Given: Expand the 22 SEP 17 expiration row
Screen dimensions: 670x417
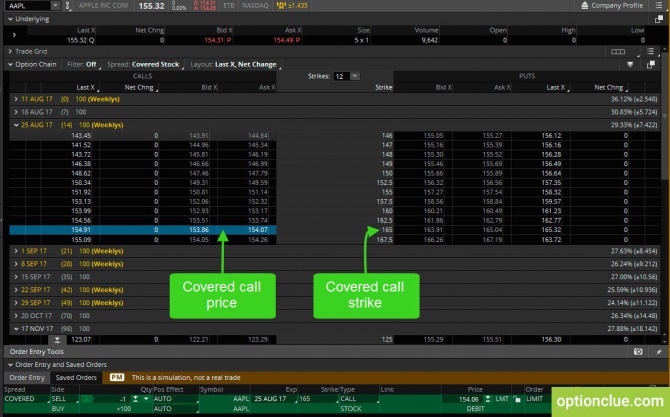Looking at the screenshot, I should (x=16, y=290).
